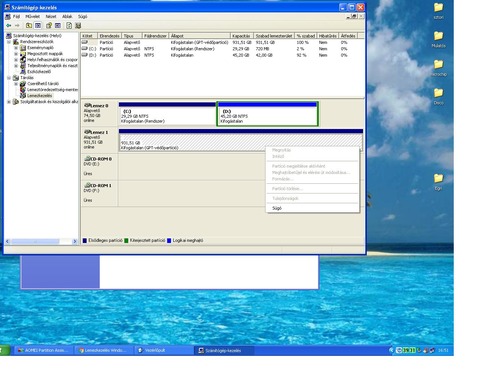
Task: Sort by the Elrendezés column header
Action: (109, 36)
